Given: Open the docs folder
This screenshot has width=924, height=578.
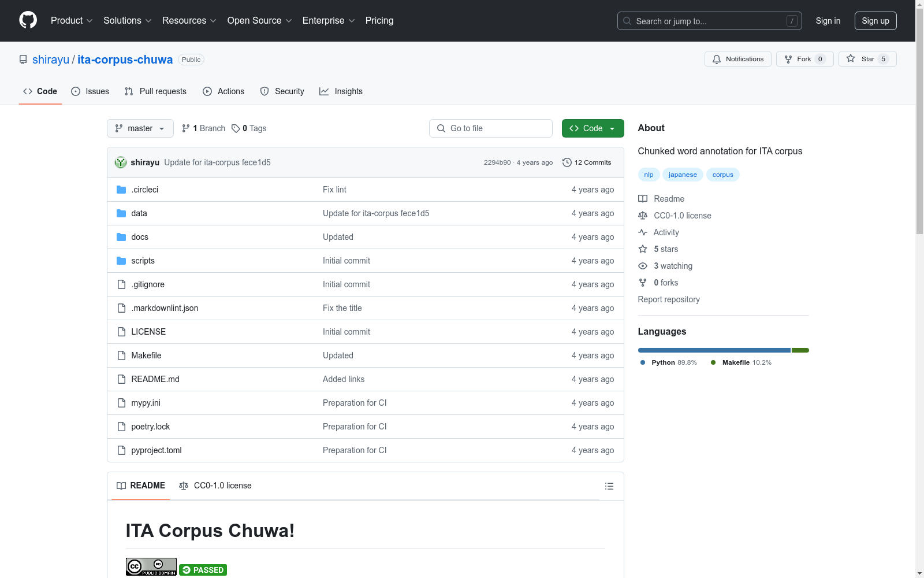Looking at the screenshot, I should coord(140,237).
